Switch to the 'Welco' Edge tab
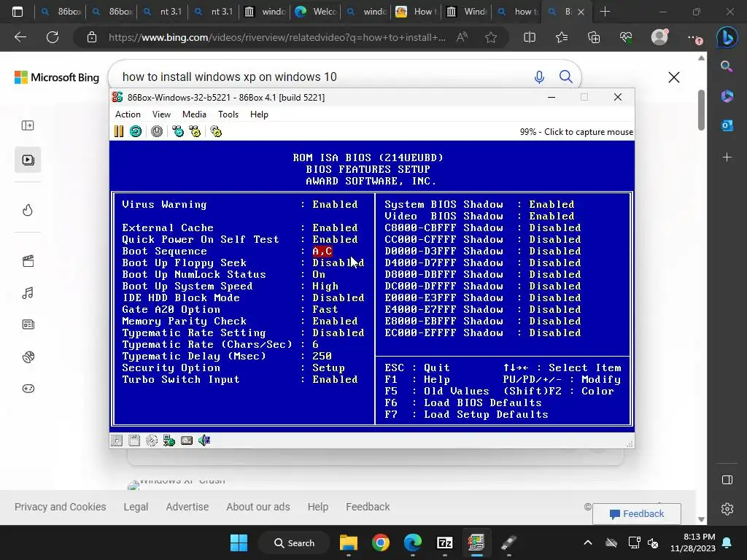747x560 pixels. 316,12
